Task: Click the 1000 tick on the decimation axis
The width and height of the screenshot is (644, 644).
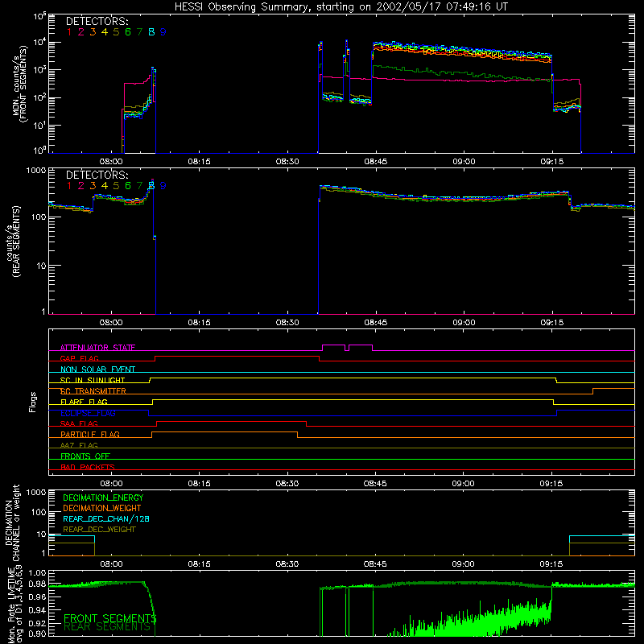Action: [x=36, y=492]
